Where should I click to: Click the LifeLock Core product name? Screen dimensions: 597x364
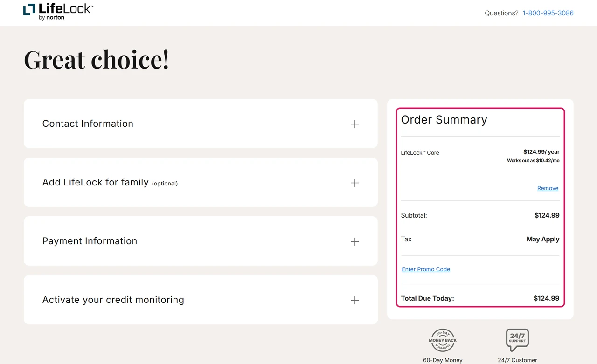[420, 152]
